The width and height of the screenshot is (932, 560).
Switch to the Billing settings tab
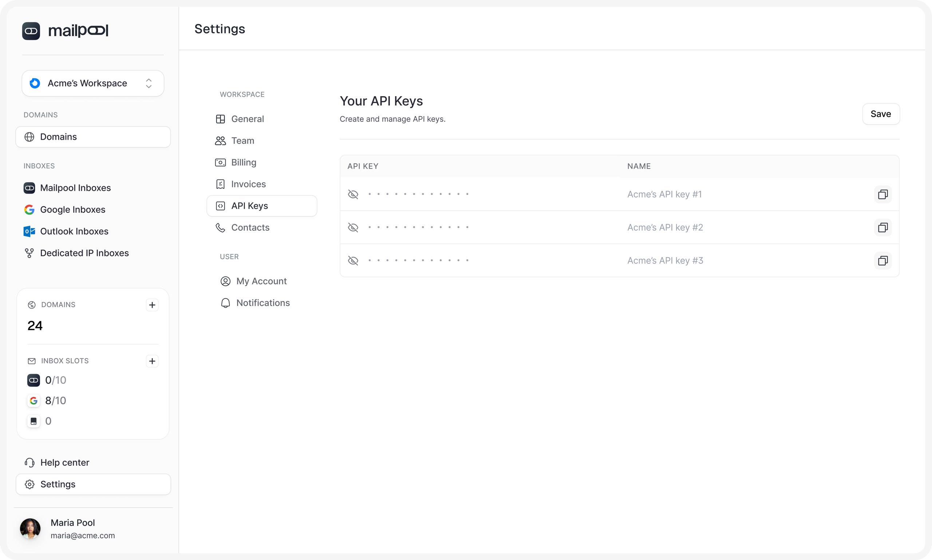[244, 162]
